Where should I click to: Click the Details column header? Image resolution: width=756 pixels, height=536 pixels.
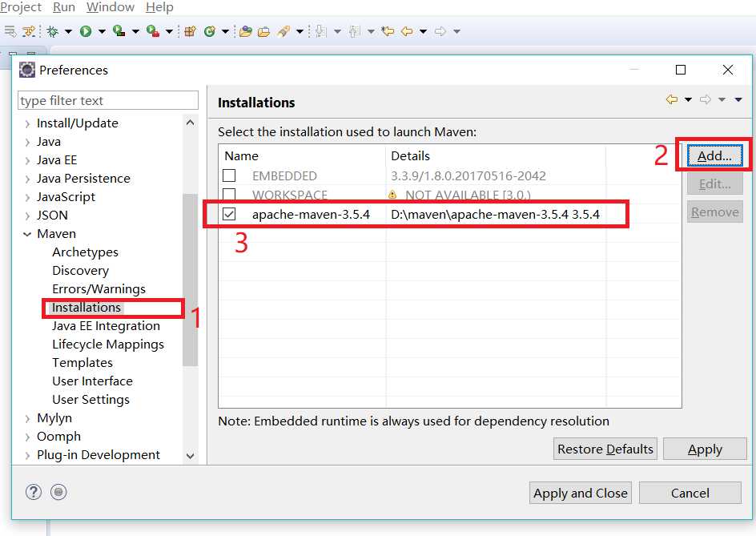pos(496,155)
